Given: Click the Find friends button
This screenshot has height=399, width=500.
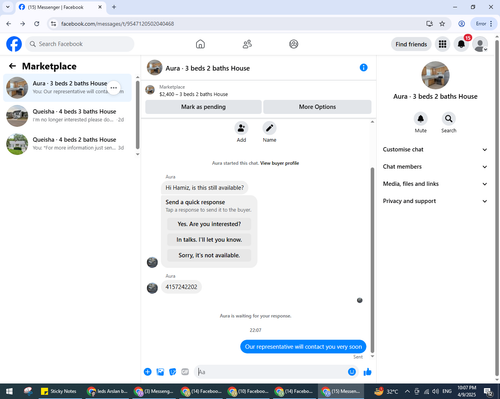Looking at the screenshot, I should [x=411, y=44].
